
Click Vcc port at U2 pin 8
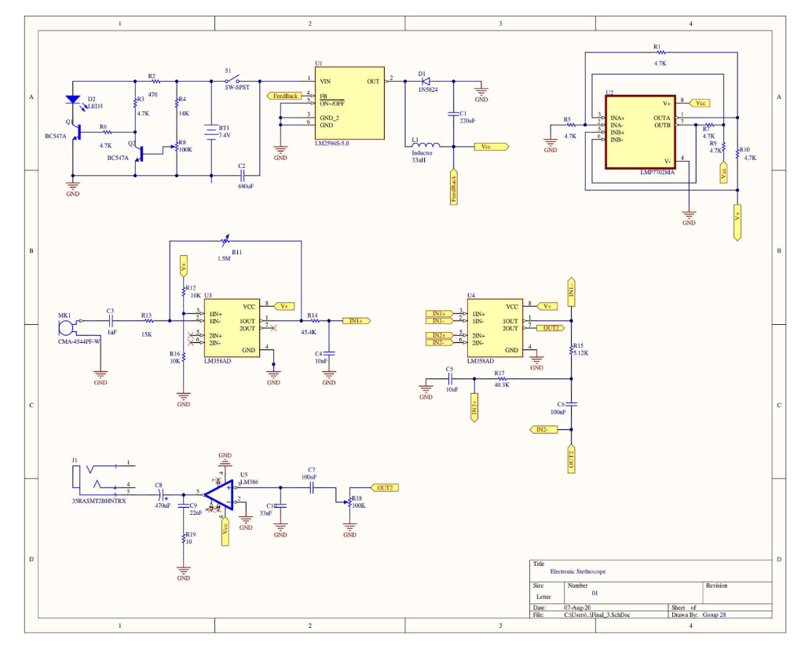coord(699,103)
